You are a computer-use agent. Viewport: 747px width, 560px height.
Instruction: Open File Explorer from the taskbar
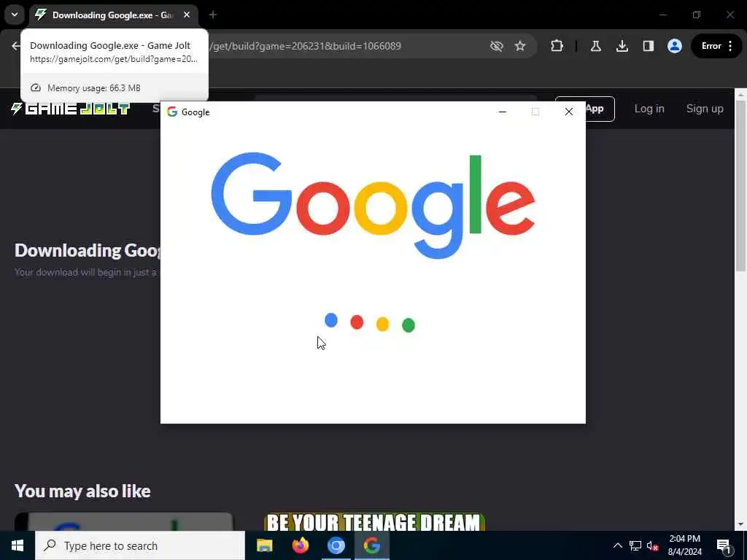pos(264,545)
